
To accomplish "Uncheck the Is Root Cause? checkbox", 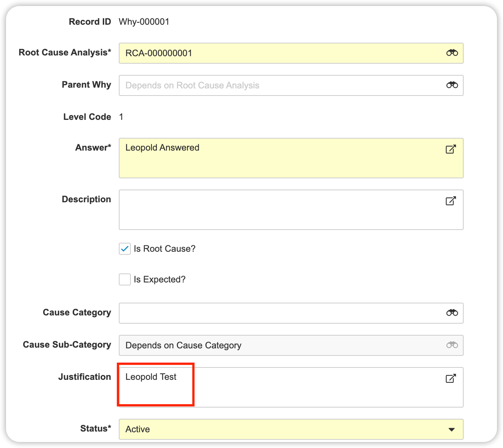I will pyautogui.click(x=125, y=249).
